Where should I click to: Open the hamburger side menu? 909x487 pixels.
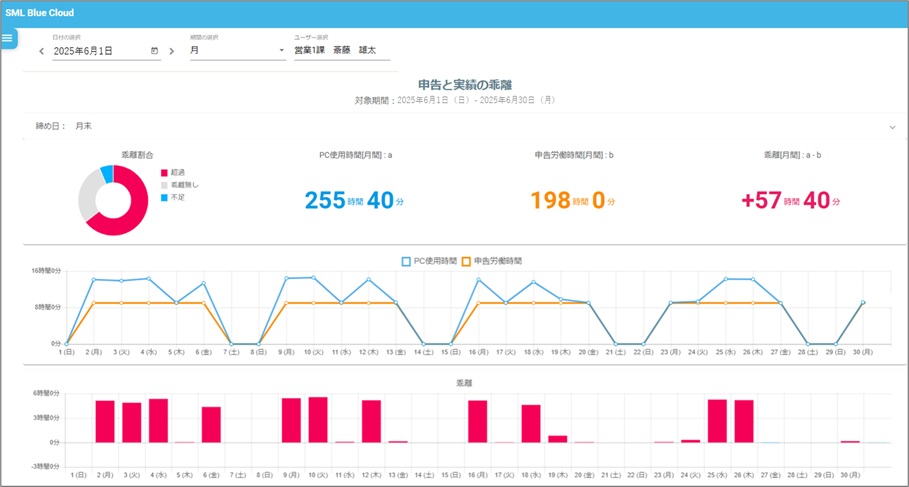(8, 38)
